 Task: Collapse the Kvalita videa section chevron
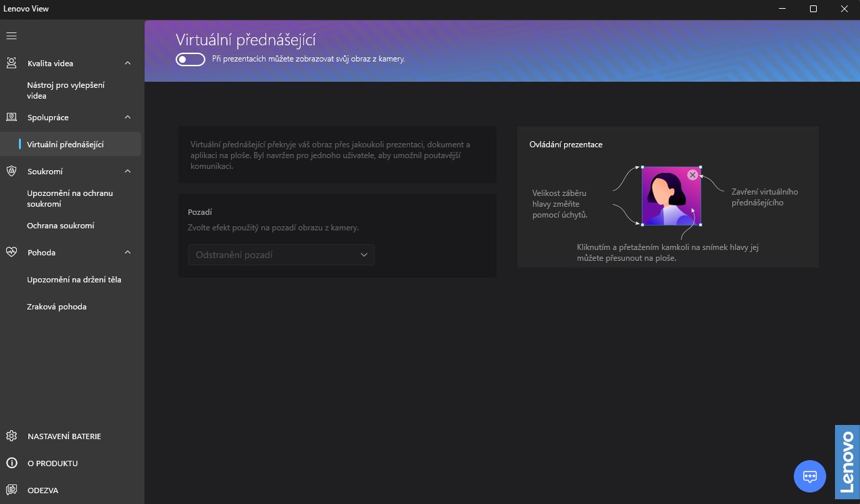click(128, 63)
